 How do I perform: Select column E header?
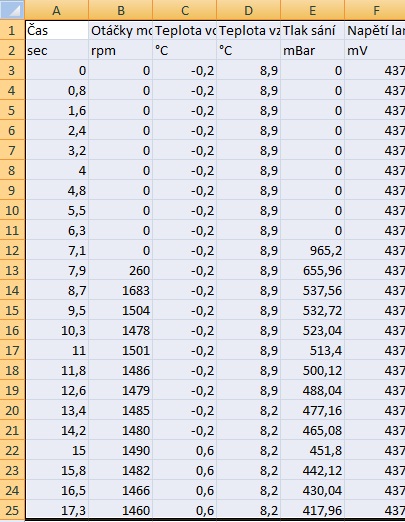(x=313, y=10)
